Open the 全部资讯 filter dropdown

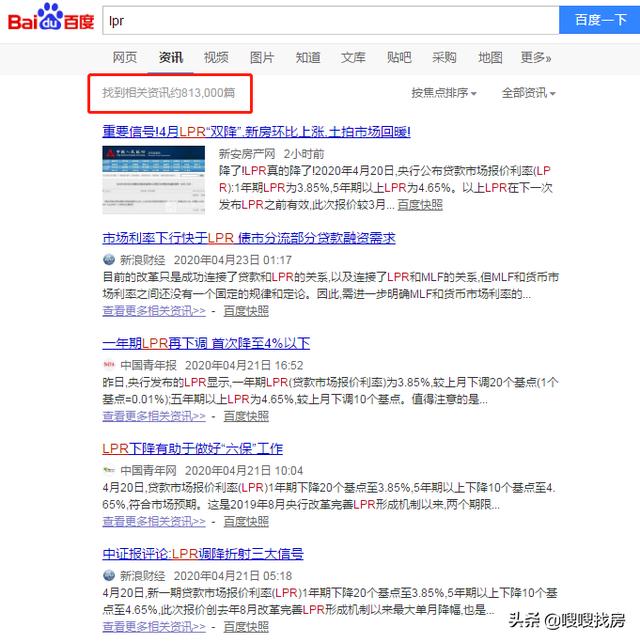[528, 93]
